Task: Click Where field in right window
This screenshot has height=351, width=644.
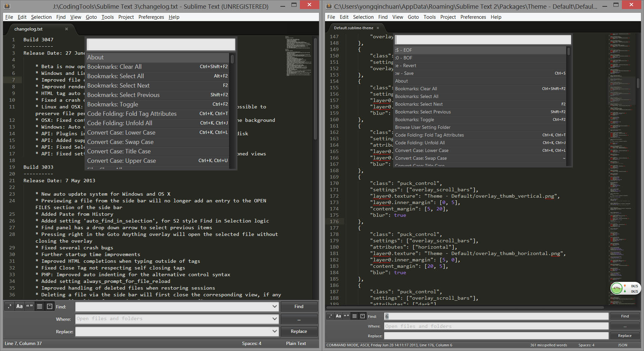Action: 496,326
